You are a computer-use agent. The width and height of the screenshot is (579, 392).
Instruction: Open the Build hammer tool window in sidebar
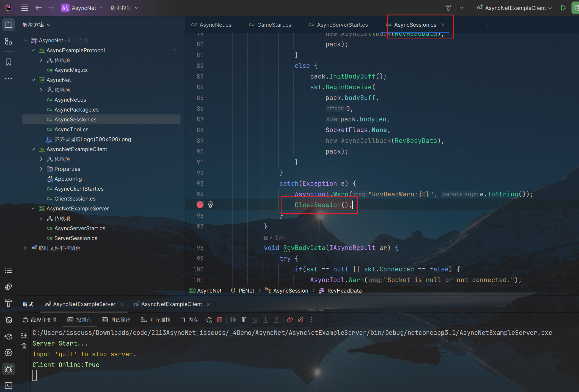[x=9, y=303]
